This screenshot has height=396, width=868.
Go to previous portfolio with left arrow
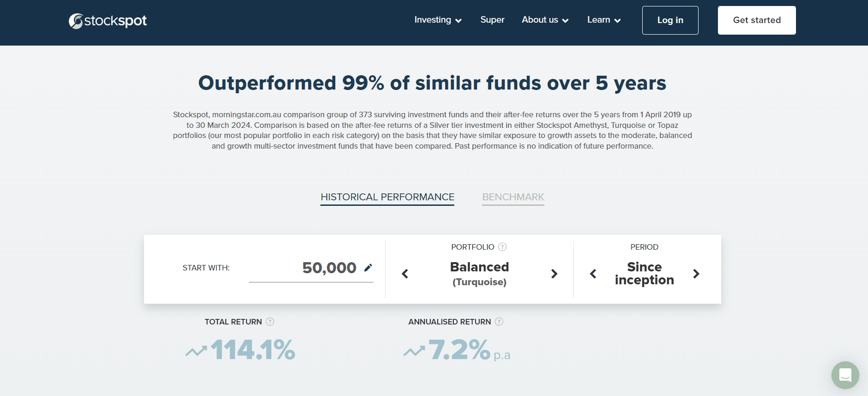tap(405, 274)
